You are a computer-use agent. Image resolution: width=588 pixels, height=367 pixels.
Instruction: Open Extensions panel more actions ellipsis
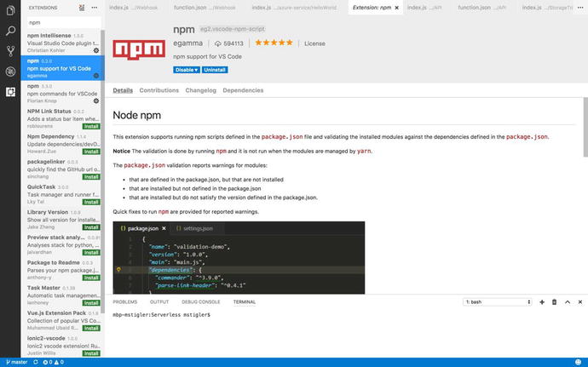(x=94, y=8)
